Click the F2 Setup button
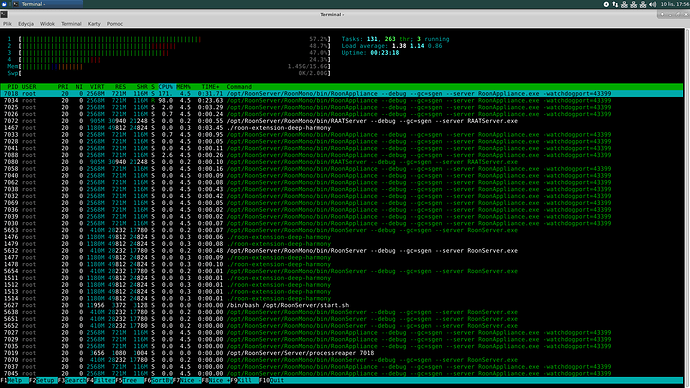Viewport: 690px width, 388px height. 43,381
